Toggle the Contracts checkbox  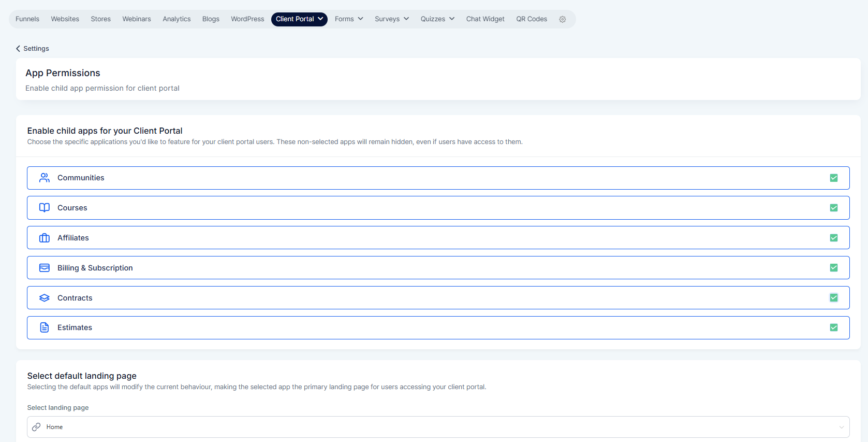point(834,297)
